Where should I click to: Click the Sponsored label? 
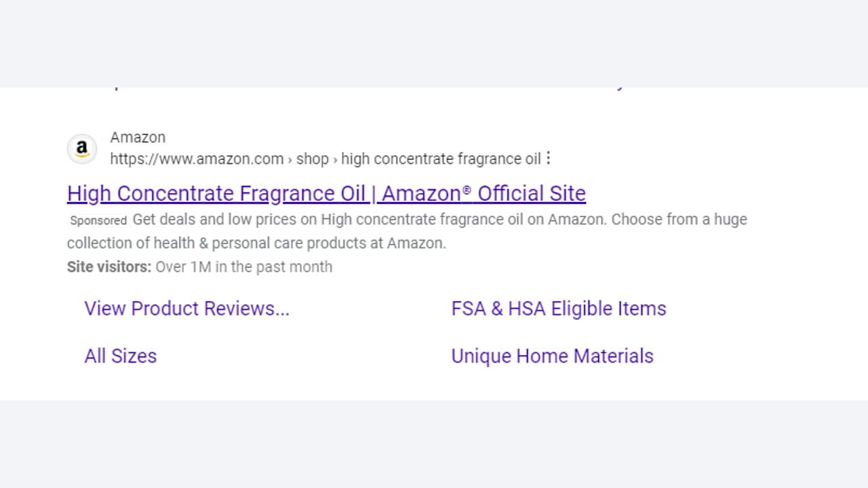click(98, 220)
